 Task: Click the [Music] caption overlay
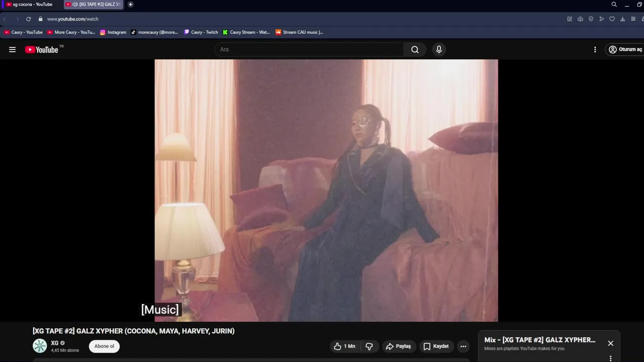tap(160, 310)
